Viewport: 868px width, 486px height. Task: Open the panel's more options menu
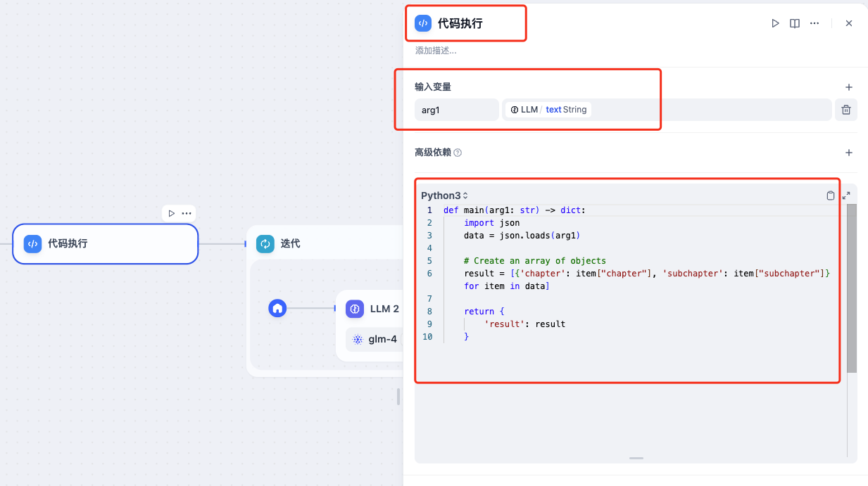[x=814, y=23]
